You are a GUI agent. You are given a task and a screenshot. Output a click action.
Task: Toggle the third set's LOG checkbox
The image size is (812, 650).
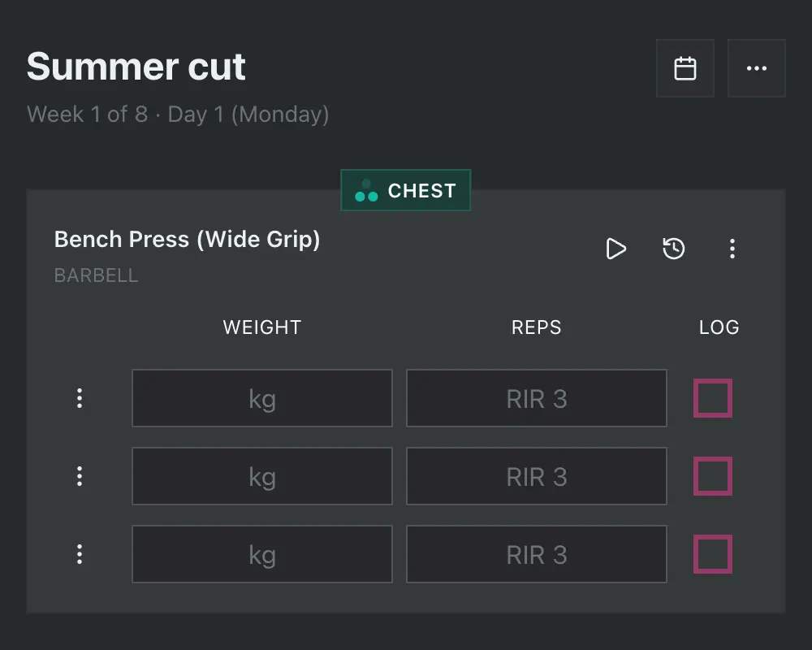(x=712, y=554)
